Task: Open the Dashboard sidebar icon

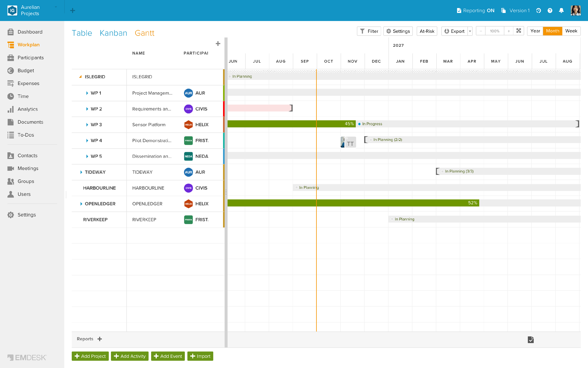Action: (10, 32)
